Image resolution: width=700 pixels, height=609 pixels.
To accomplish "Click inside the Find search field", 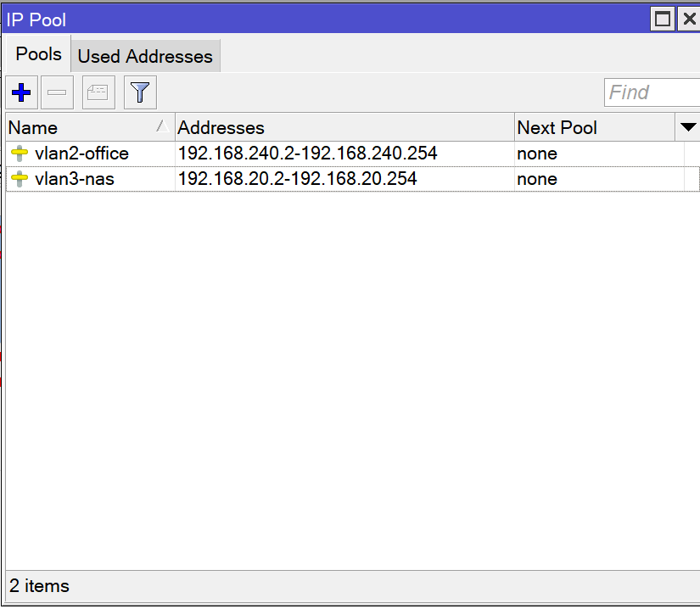I will [652, 92].
